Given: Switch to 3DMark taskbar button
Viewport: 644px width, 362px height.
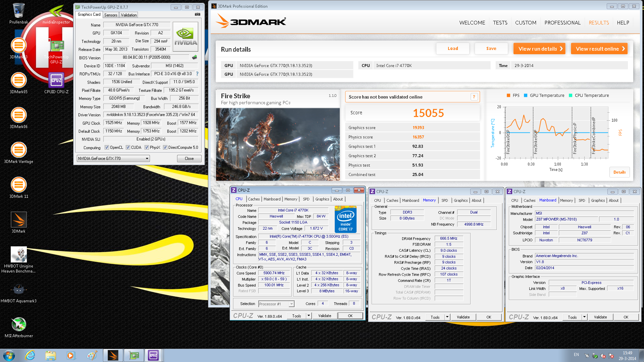Looking at the screenshot, I should click(113, 355).
